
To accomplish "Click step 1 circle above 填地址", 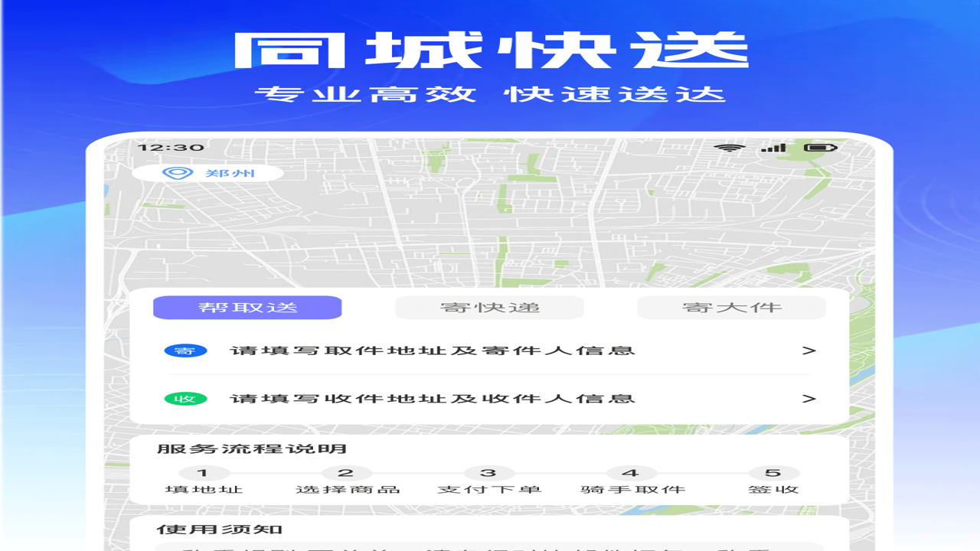I will [203, 473].
